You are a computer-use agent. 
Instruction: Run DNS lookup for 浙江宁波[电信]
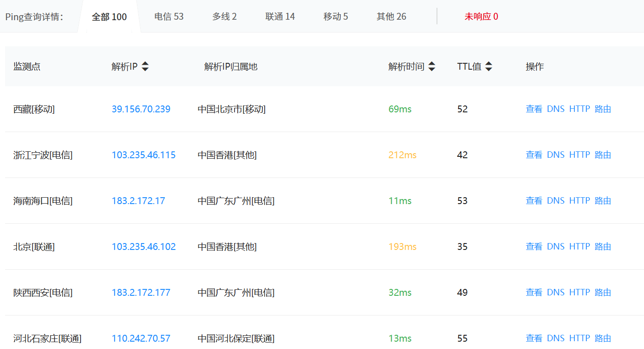[556, 155]
